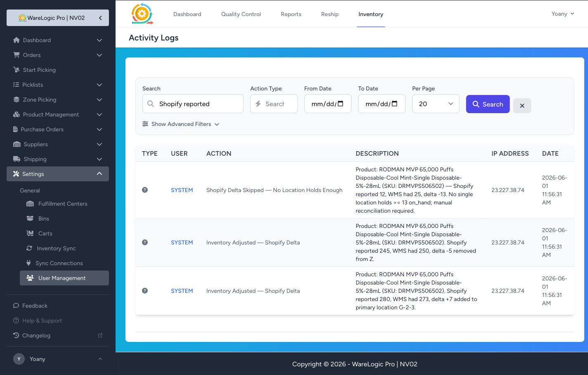Open Changelog external link icon
The image size is (588, 375).
point(100,335)
